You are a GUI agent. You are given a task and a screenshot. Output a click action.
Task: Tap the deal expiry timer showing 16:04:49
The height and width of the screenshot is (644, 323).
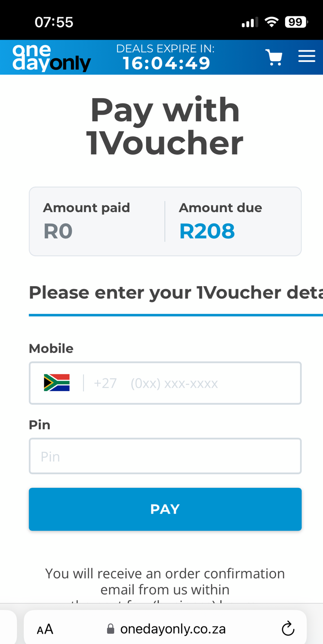(166, 62)
